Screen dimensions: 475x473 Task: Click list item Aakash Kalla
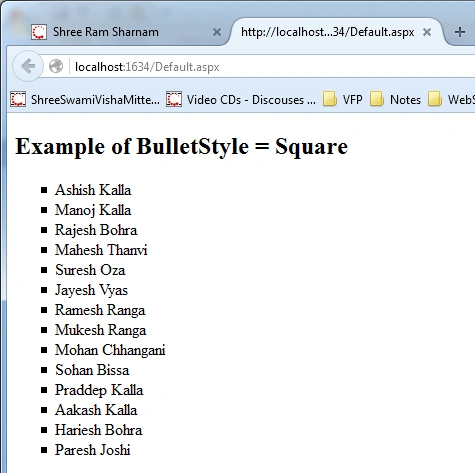point(96,410)
